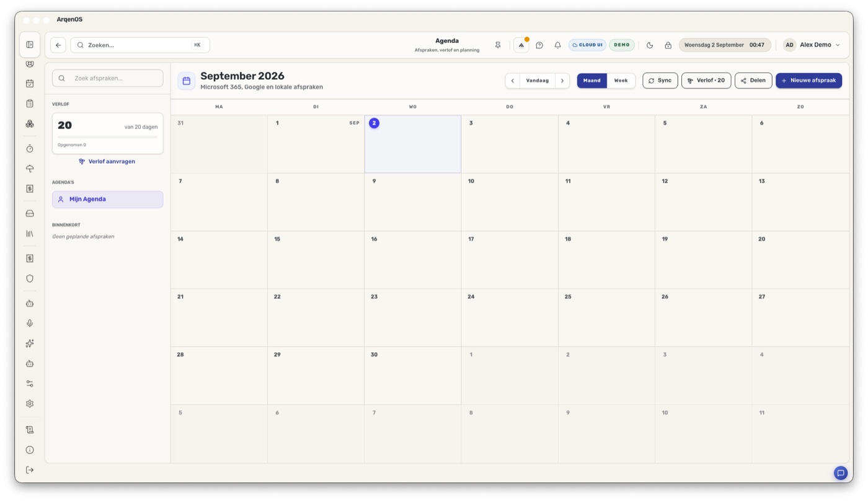The height and width of the screenshot is (501, 868).
Task: Select September 17 day cell
Action: click(510, 260)
